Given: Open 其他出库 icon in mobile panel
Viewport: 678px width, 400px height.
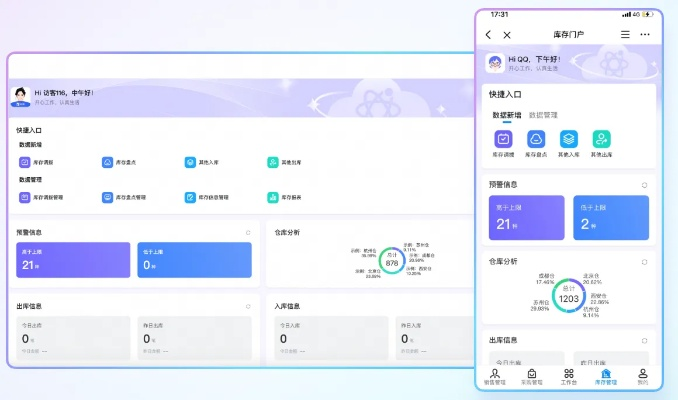Looking at the screenshot, I should tap(601, 140).
